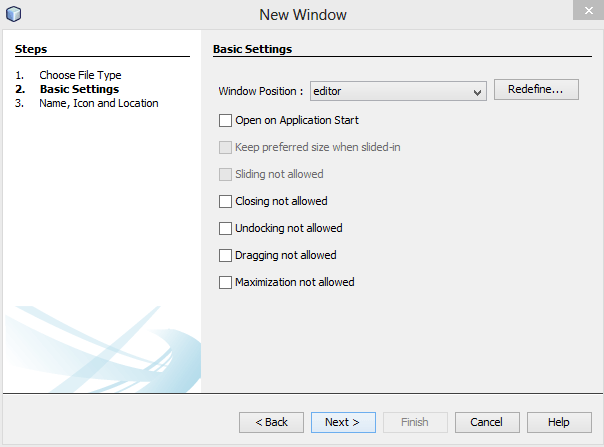The width and height of the screenshot is (604, 447).
Task: Select the Basic Settings step in Steps list
Action: coord(79,89)
